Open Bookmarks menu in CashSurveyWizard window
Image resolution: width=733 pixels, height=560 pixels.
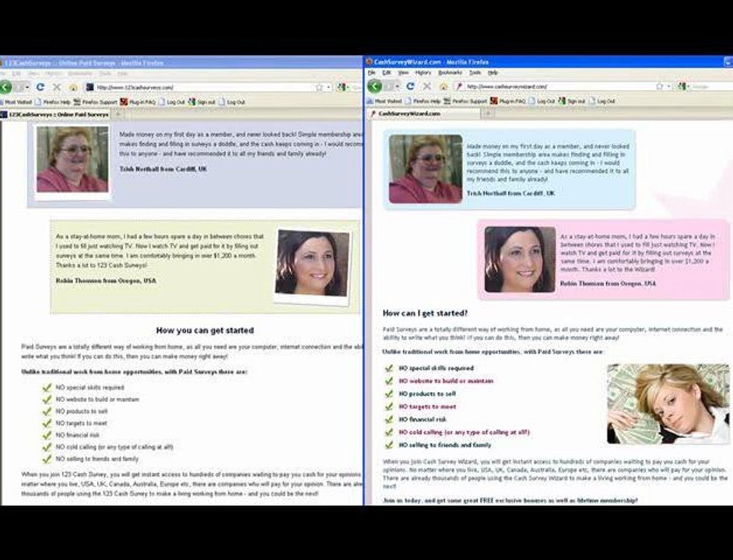click(451, 73)
